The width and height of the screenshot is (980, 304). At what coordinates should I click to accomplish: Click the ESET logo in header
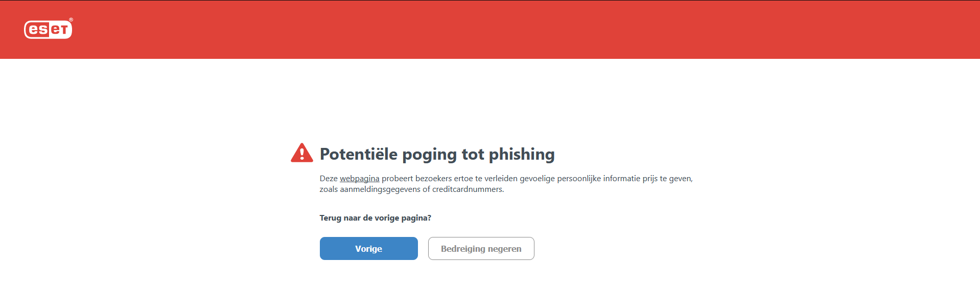48,29
